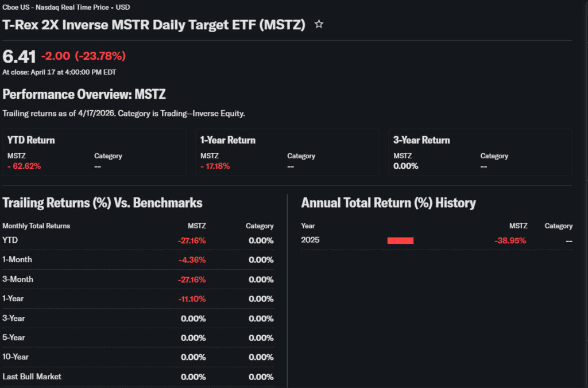Click the Annual Total Return (%) History heading
The height and width of the screenshot is (388, 588).
388,203
